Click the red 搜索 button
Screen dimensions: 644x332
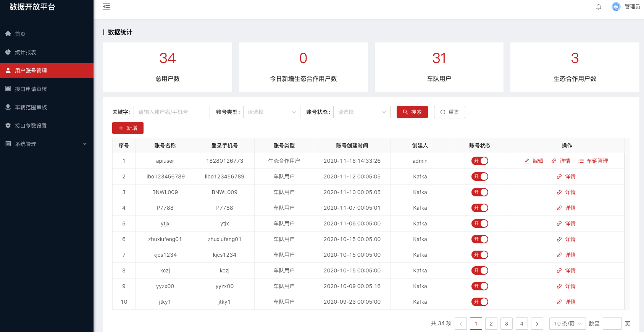412,112
